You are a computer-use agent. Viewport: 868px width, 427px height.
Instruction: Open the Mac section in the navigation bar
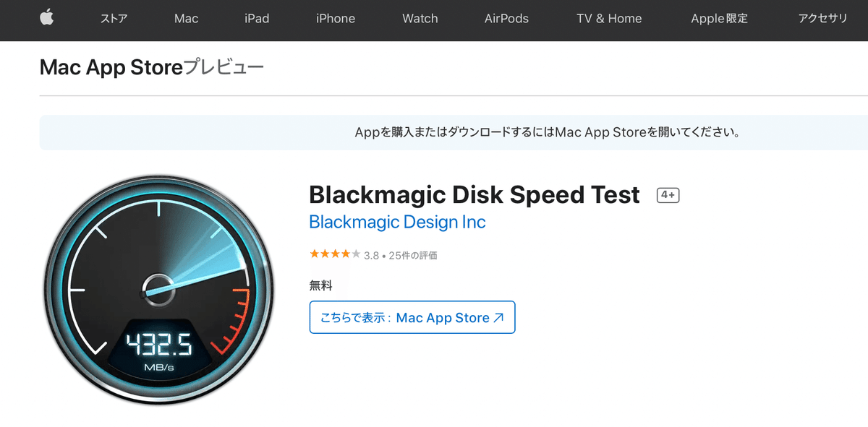[x=186, y=19]
